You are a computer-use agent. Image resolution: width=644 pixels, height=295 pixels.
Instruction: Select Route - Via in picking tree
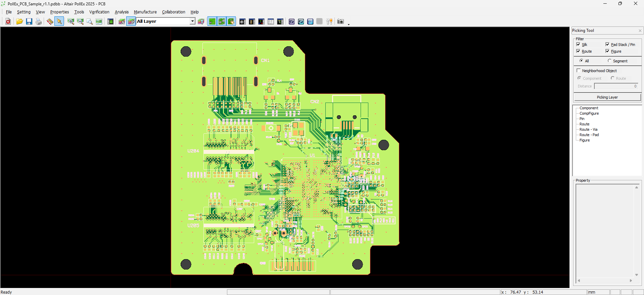[588, 129]
